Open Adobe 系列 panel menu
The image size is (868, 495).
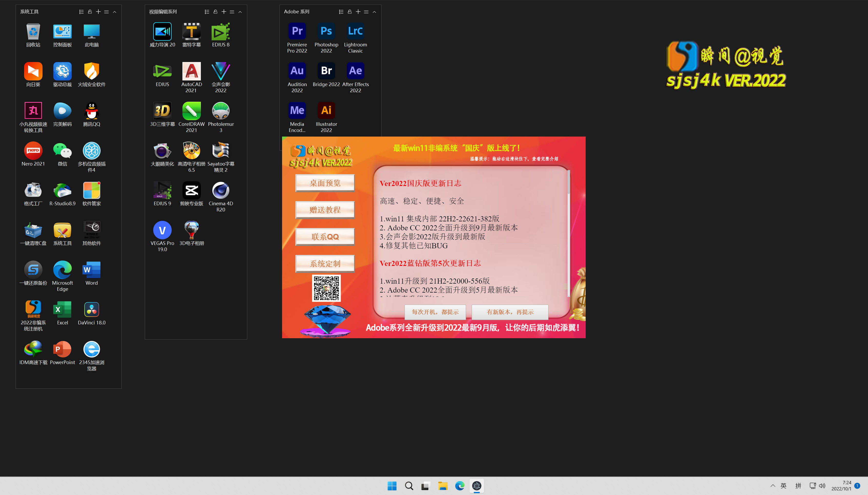pos(366,12)
